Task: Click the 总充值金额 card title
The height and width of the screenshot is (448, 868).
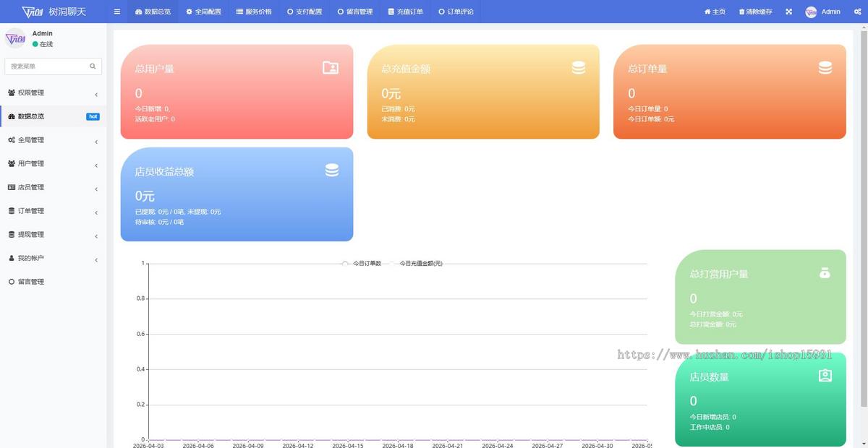Action: (x=406, y=69)
